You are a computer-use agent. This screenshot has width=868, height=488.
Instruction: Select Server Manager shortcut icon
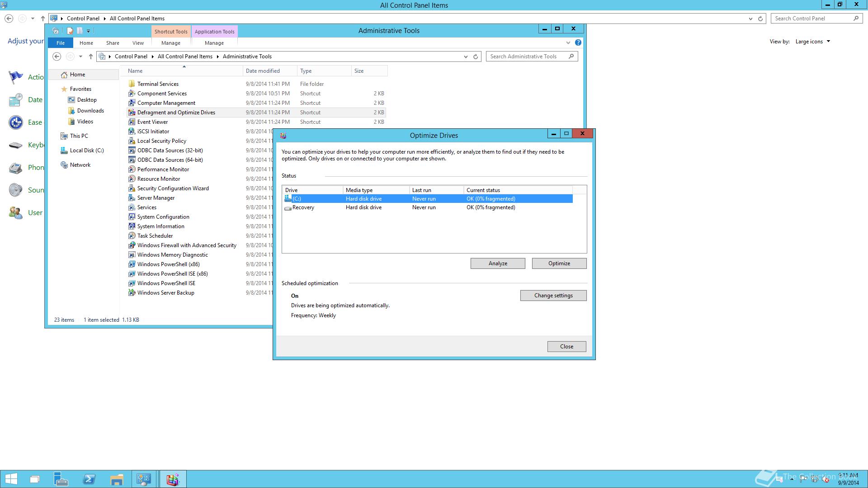coord(132,198)
